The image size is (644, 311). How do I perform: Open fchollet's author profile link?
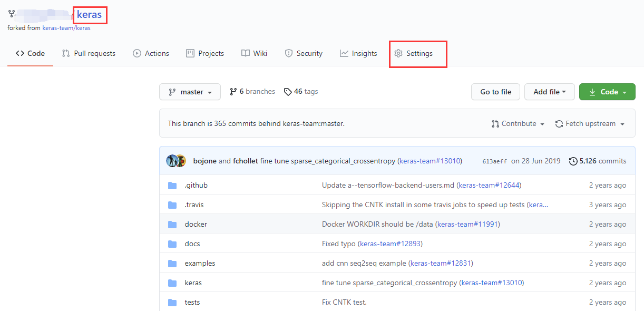[x=246, y=161]
